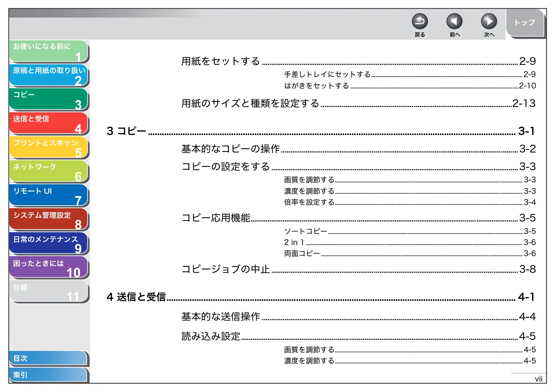The image size is (555, 392).
Task: Open chapter tab 1 お使いになる前に
Action: [49, 51]
